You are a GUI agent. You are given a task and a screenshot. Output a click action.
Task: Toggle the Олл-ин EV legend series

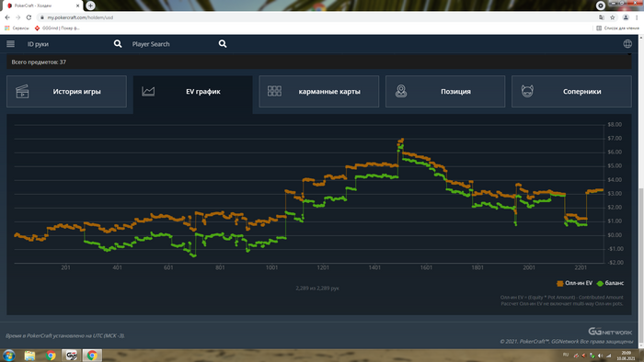[575, 283]
